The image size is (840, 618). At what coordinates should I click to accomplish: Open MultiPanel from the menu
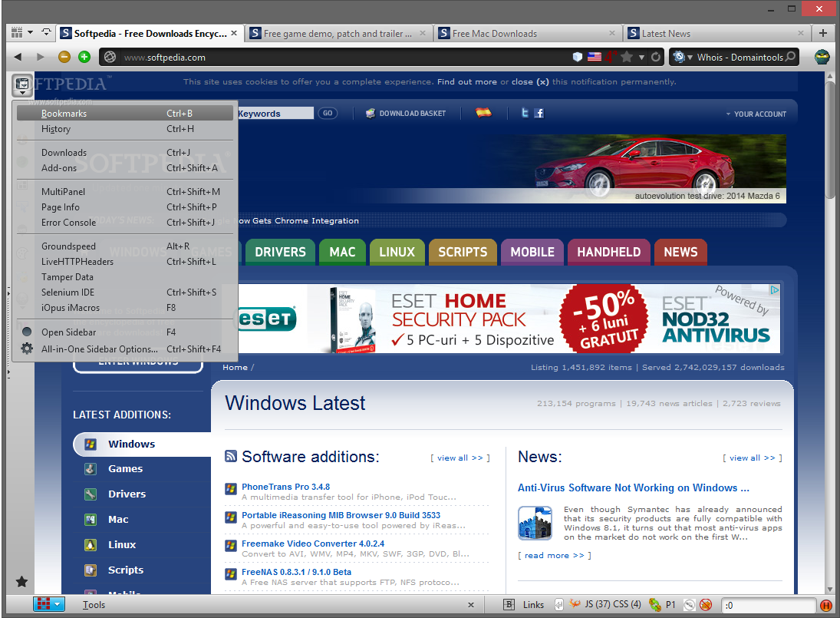(x=125, y=191)
